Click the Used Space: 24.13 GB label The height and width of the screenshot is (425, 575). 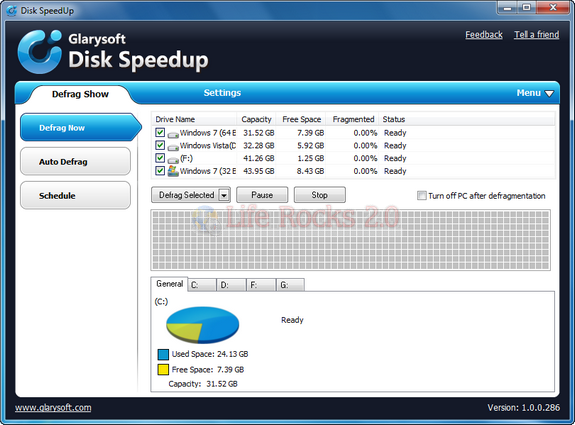(210, 354)
